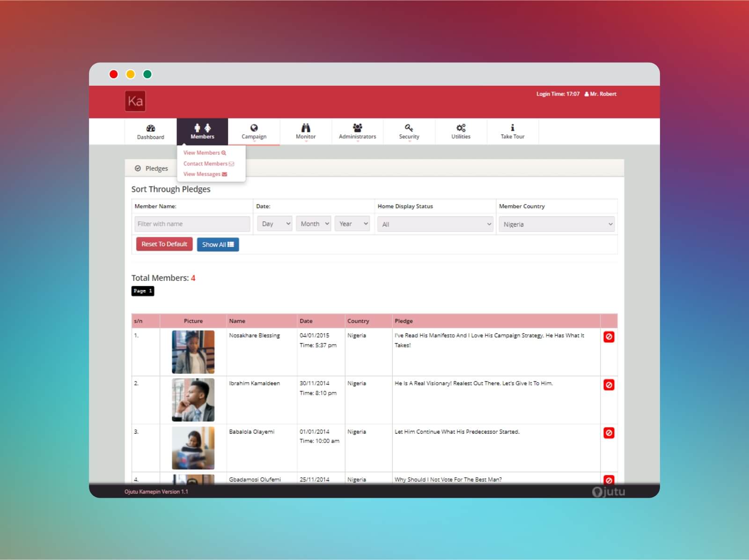The height and width of the screenshot is (560, 749).
Task: Open Nosakhare Blessing's profile picture
Action: [193, 352]
